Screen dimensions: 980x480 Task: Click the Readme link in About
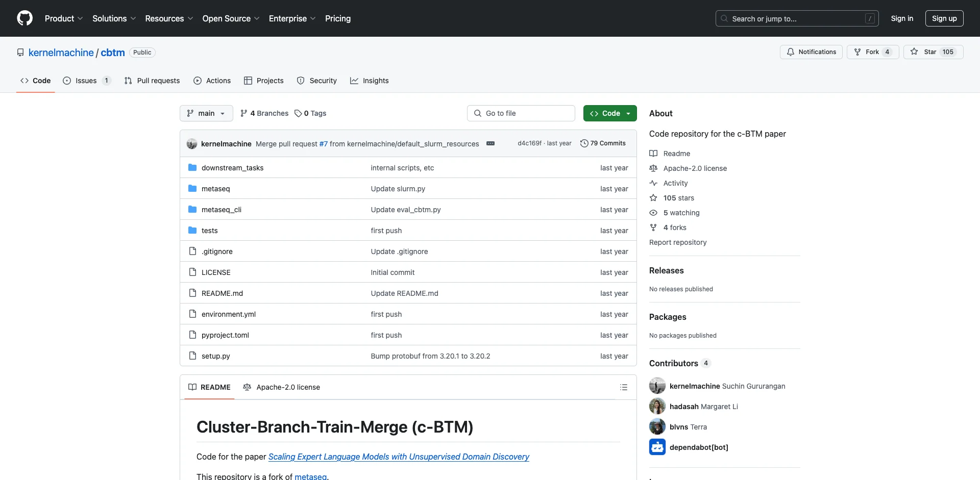click(x=670, y=154)
